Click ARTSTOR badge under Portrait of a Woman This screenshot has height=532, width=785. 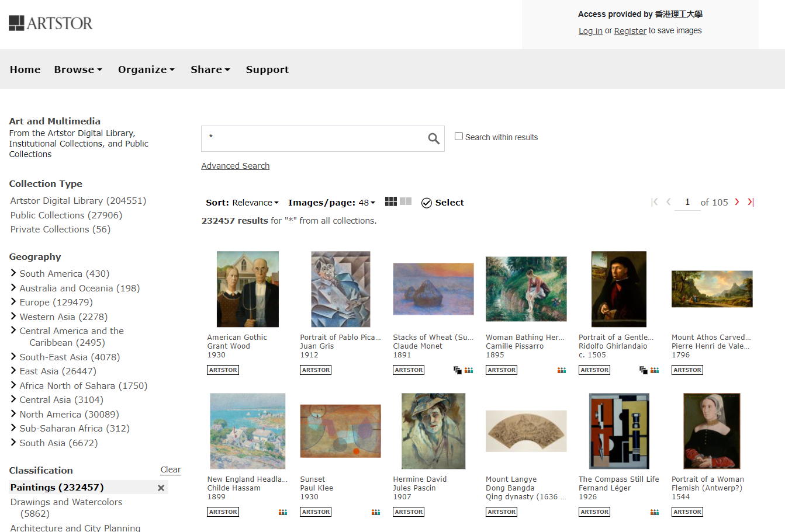pyautogui.click(x=687, y=512)
